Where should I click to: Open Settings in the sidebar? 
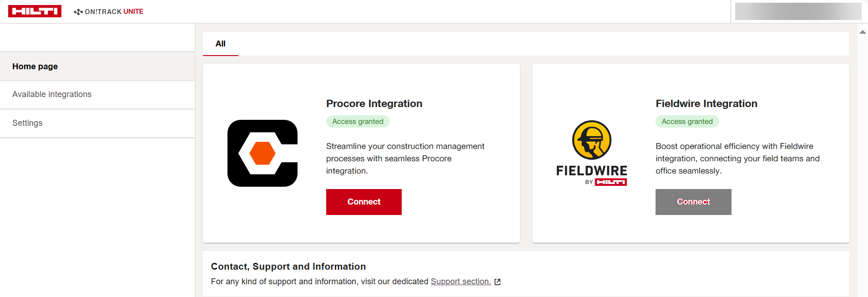coord(97,123)
